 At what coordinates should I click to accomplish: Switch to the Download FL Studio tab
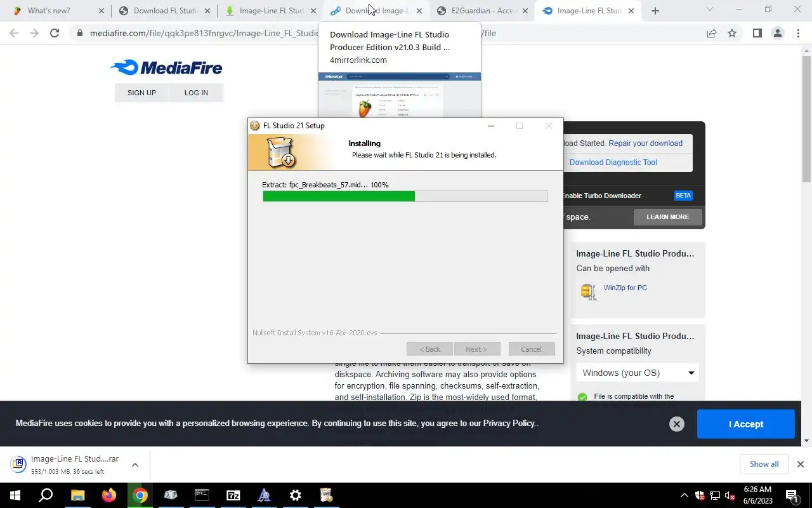click(164, 11)
